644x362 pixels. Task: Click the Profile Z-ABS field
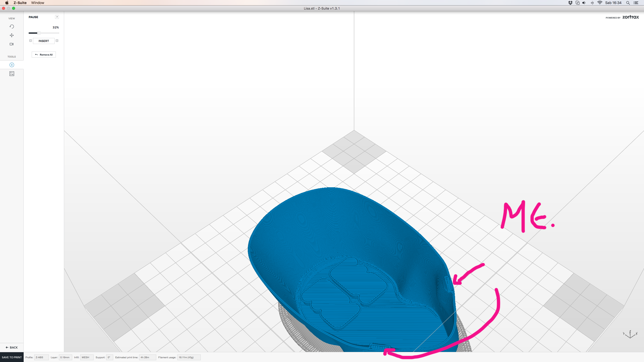pyautogui.click(x=41, y=357)
